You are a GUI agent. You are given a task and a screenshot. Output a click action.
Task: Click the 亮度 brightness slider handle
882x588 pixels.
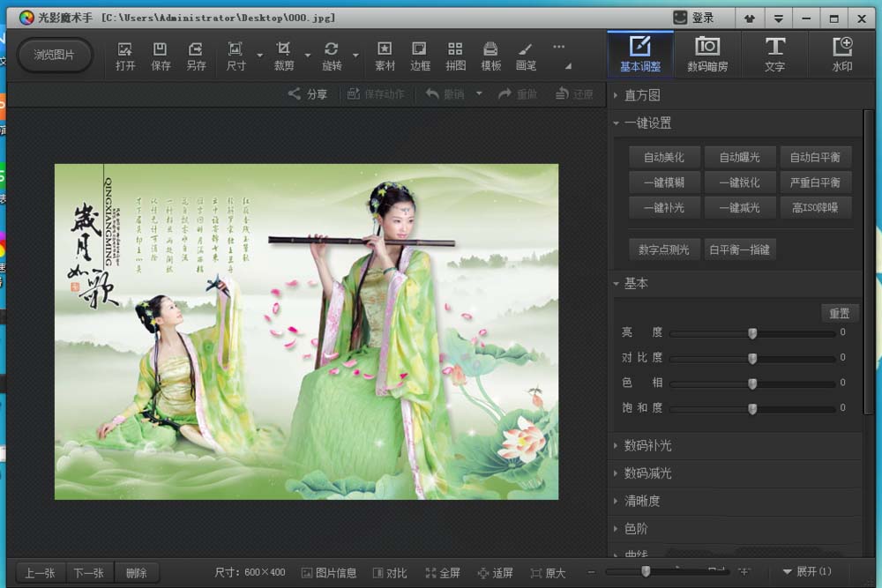click(x=752, y=333)
